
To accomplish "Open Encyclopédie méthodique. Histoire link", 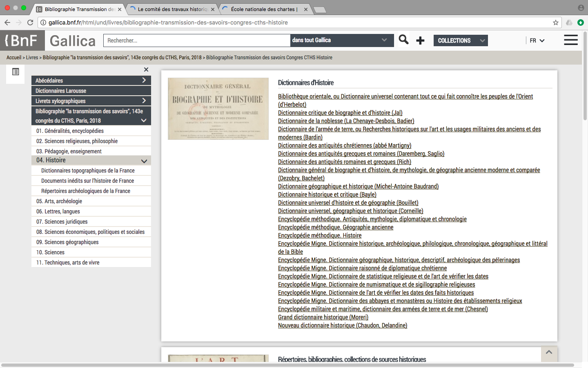I will click(x=320, y=236).
